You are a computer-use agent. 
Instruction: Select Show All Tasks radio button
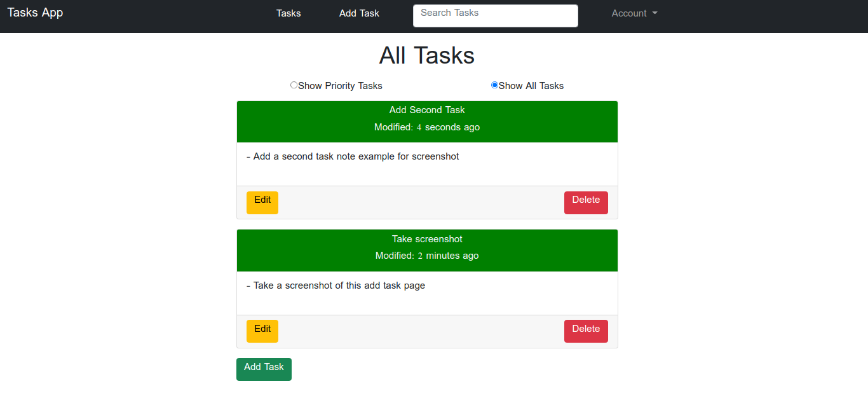pyautogui.click(x=494, y=85)
